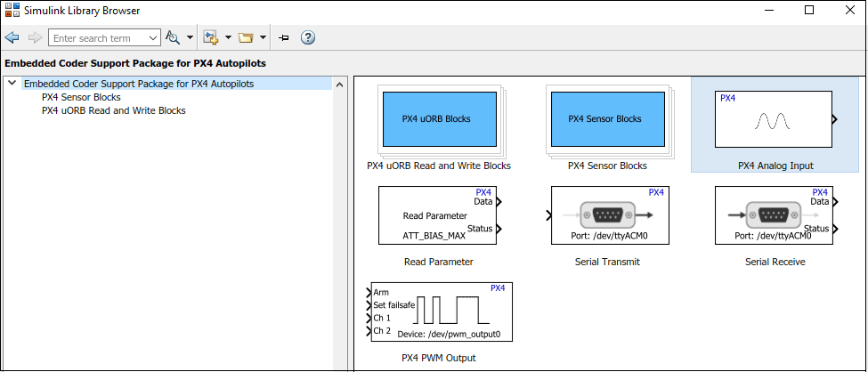Click the grayed forward navigation arrow
868x372 pixels.
click(35, 37)
